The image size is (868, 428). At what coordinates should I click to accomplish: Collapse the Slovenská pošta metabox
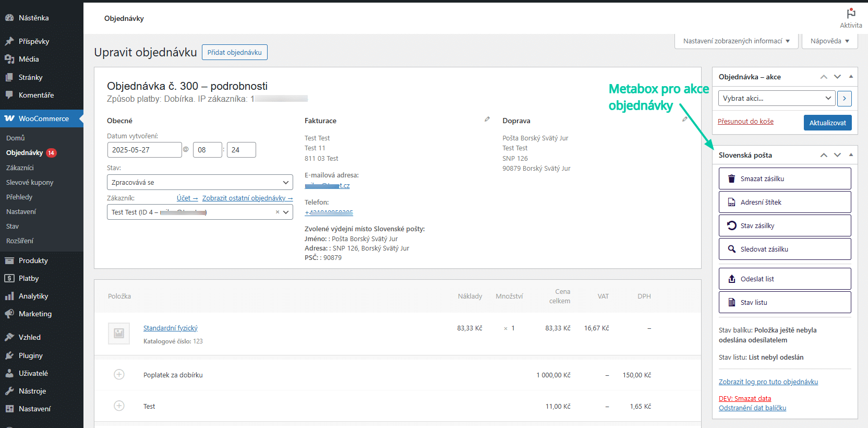[851, 155]
